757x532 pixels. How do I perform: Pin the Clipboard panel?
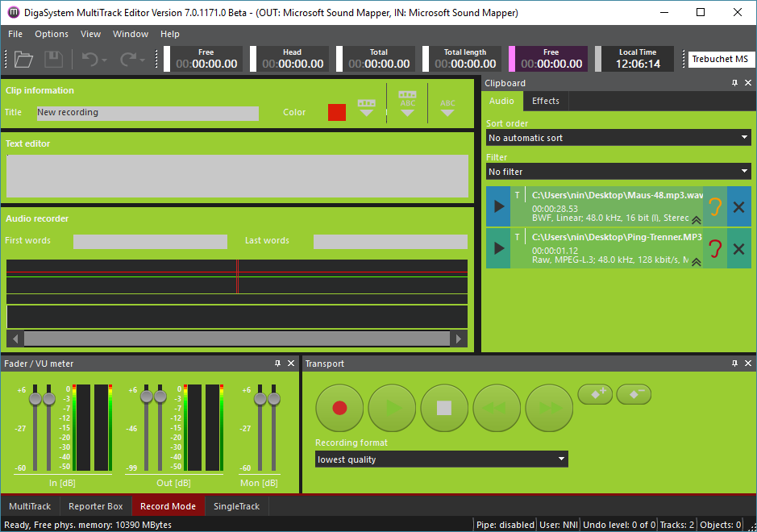pos(734,83)
